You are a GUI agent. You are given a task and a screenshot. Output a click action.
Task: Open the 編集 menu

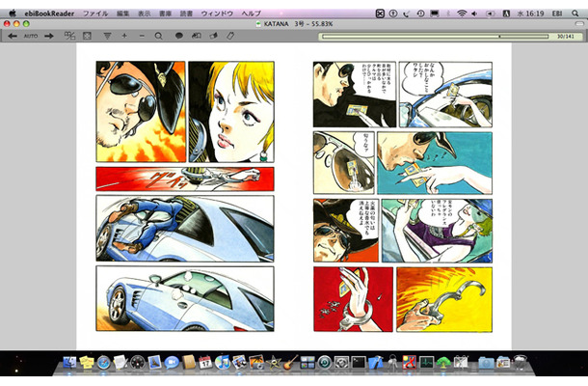pyautogui.click(x=122, y=14)
